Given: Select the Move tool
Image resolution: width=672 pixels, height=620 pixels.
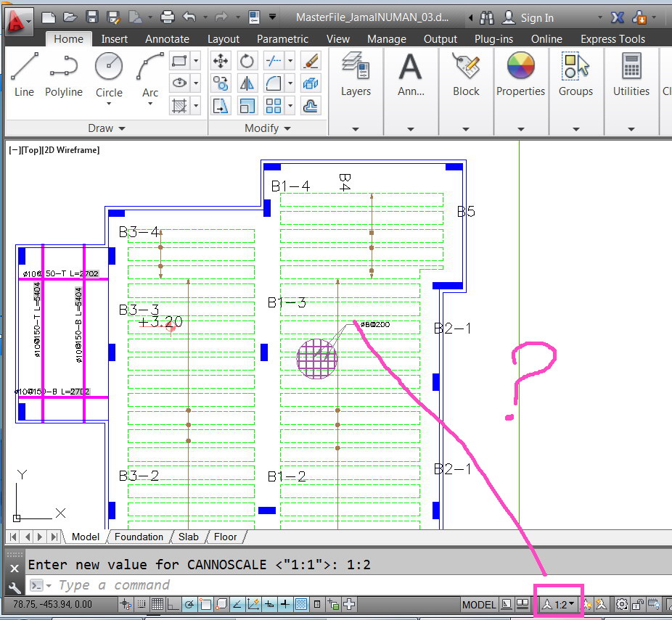Looking at the screenshot, I should 221,61.
